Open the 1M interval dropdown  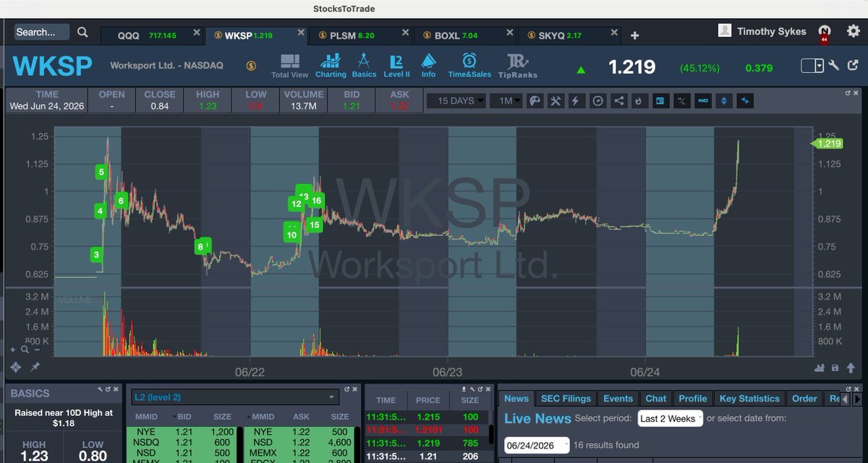coord(506,101)
